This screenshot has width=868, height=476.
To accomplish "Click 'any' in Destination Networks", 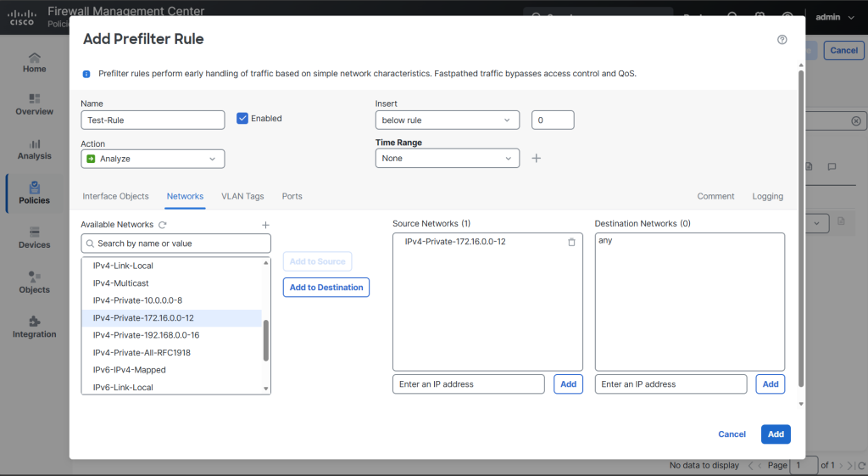I will (x=605, y=240).
